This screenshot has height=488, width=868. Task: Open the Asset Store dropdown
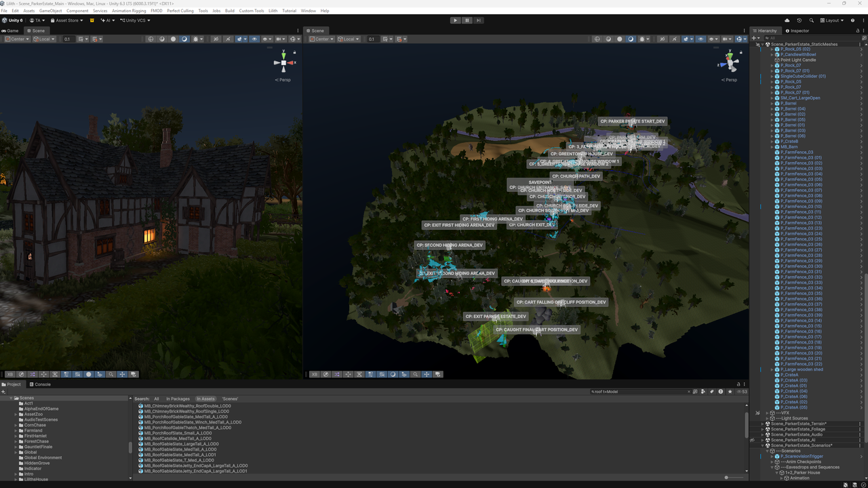pyautogui.click(x=66, y=20)
